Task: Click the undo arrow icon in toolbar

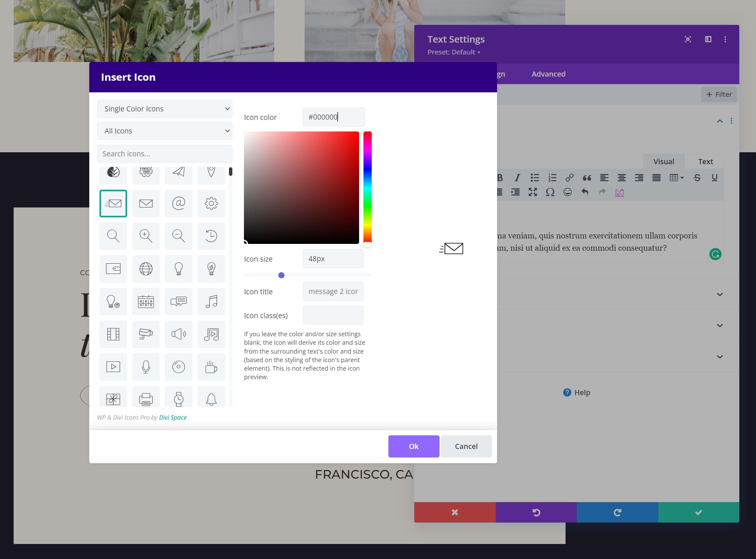Action: click(585, 192)
